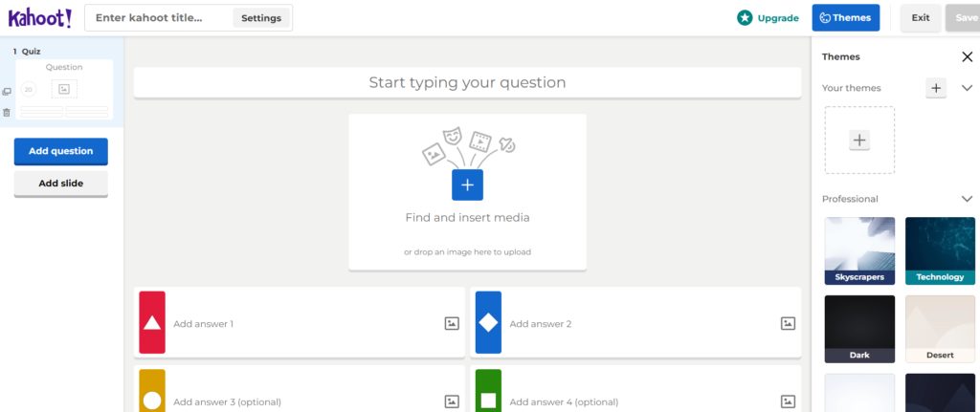The width and height of the screenshot is (980, 412).
Task: Toggle the Themes button in header
Action: coord(846,18)
